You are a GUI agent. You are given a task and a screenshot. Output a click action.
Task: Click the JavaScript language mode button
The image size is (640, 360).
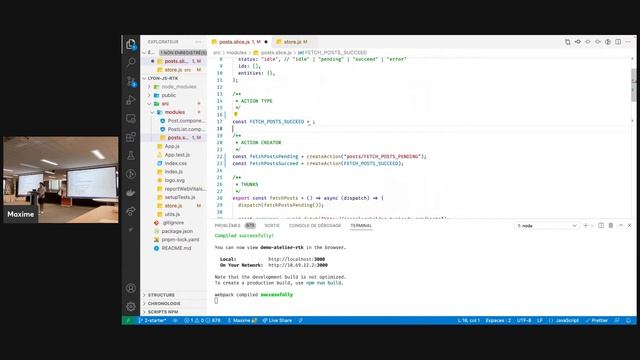(567, 320)
